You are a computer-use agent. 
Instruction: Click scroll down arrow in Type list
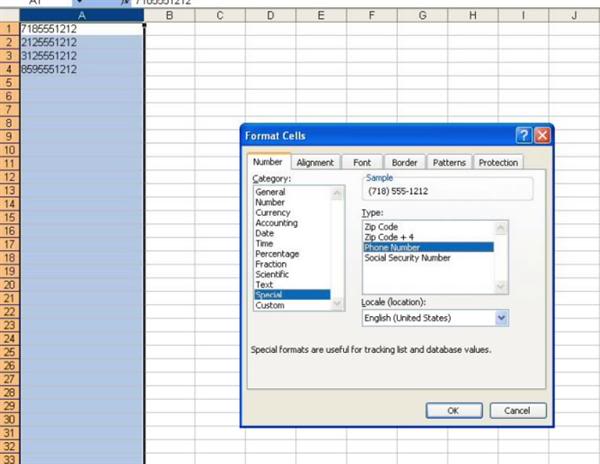click(x=502, y=286)
